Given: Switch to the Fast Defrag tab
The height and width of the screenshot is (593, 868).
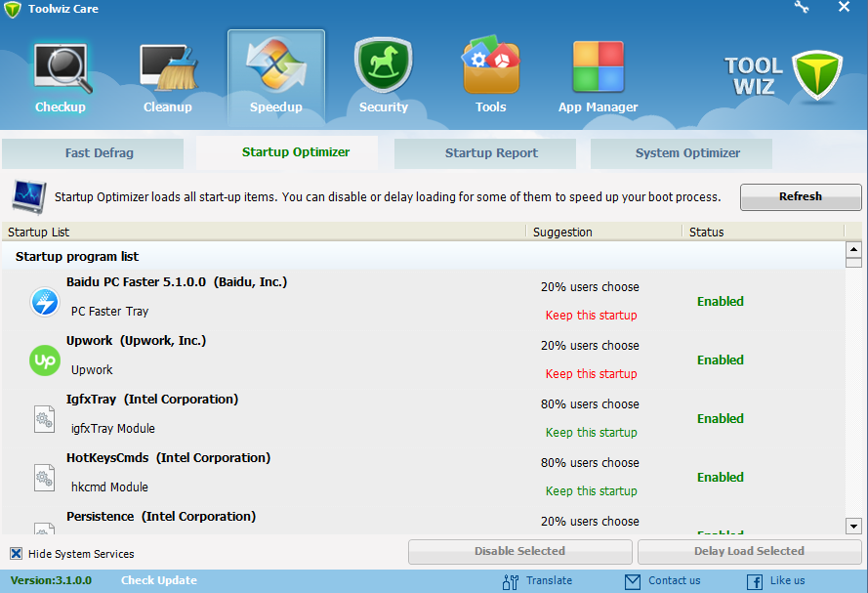Looking at the screenshot, I should (93, 153).
